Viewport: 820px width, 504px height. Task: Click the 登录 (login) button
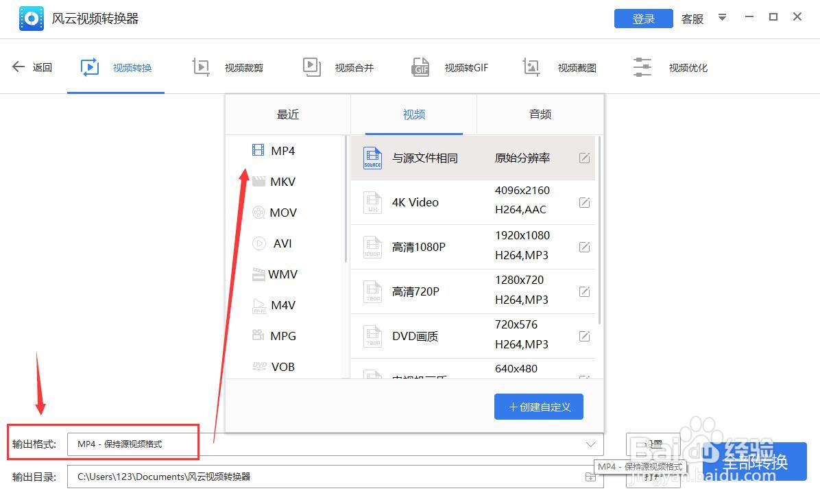pos(643,19)
